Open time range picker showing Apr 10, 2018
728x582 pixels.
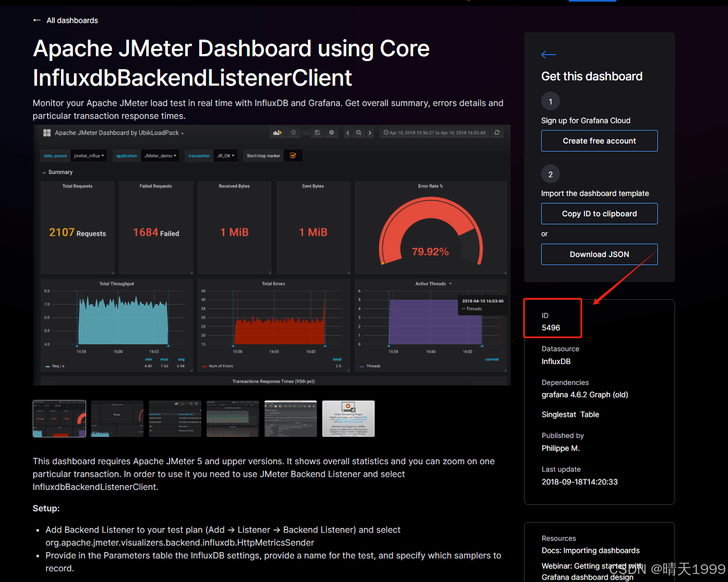point(435,133)
